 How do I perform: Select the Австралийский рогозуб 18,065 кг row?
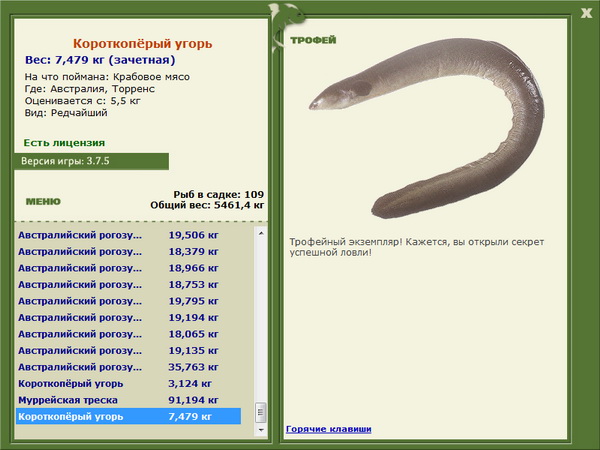129,334
